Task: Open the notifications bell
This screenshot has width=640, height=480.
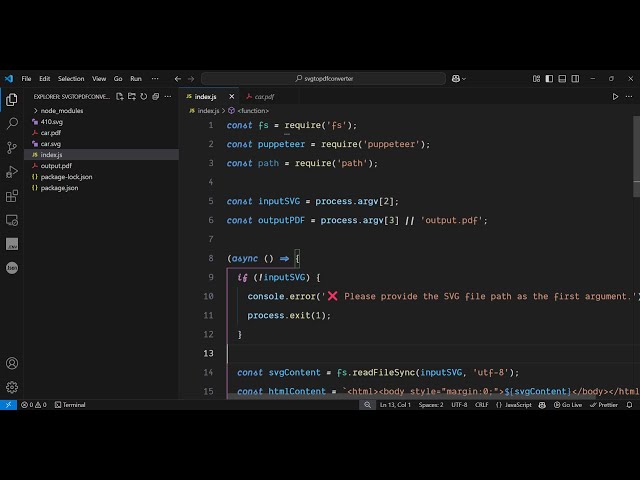Action: pos(629,405)
